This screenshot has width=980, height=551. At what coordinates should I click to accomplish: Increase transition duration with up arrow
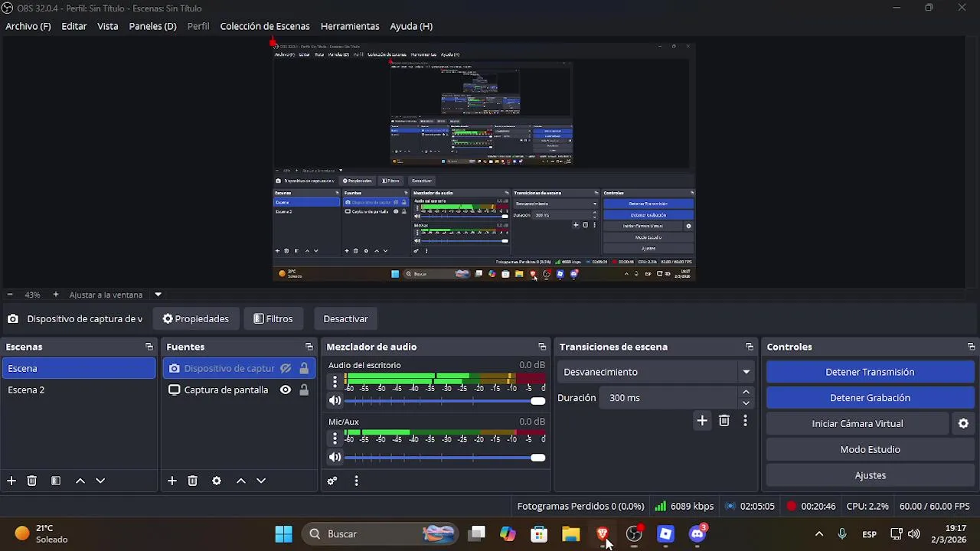[746, 392]
